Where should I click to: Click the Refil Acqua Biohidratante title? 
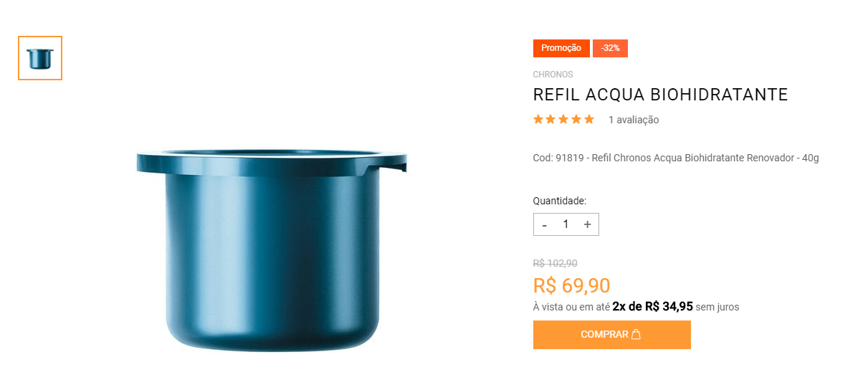660,95
